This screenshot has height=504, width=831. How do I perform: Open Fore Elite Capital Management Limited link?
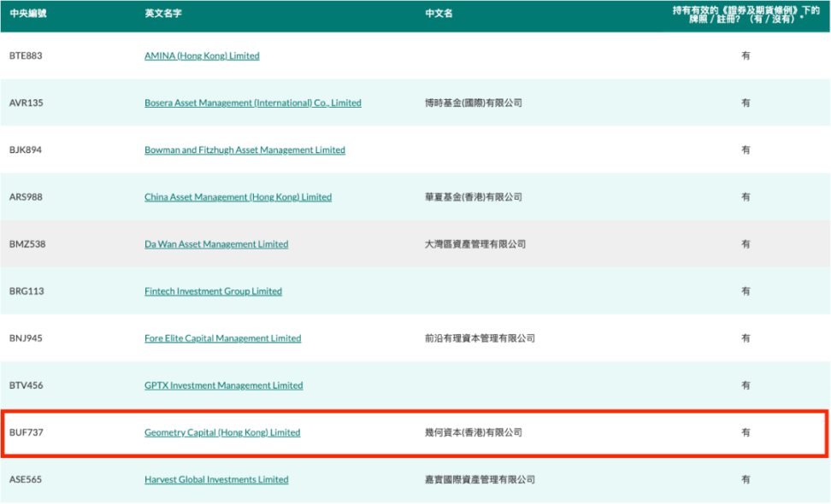[222, 337]
